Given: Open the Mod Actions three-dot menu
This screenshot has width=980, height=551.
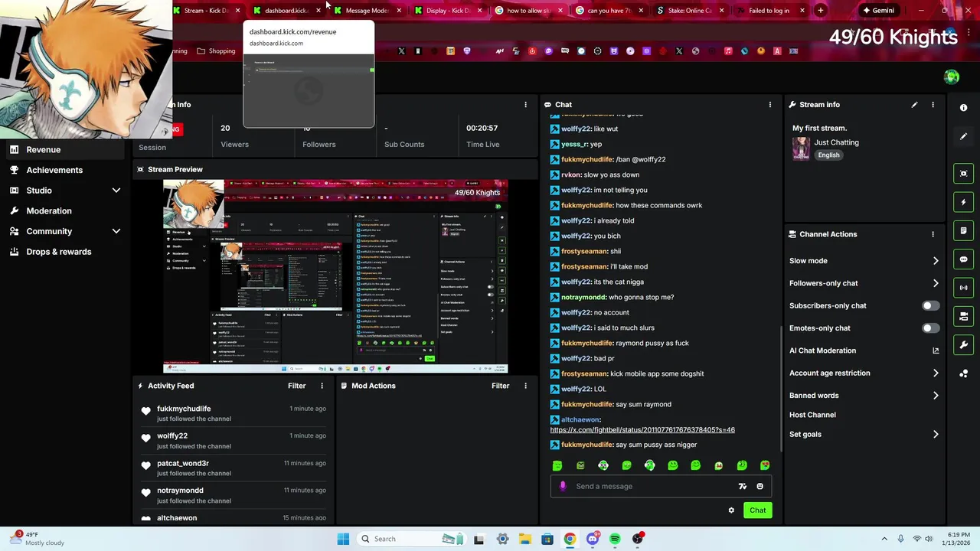Looking at the screenshot, I should (525, 386).
